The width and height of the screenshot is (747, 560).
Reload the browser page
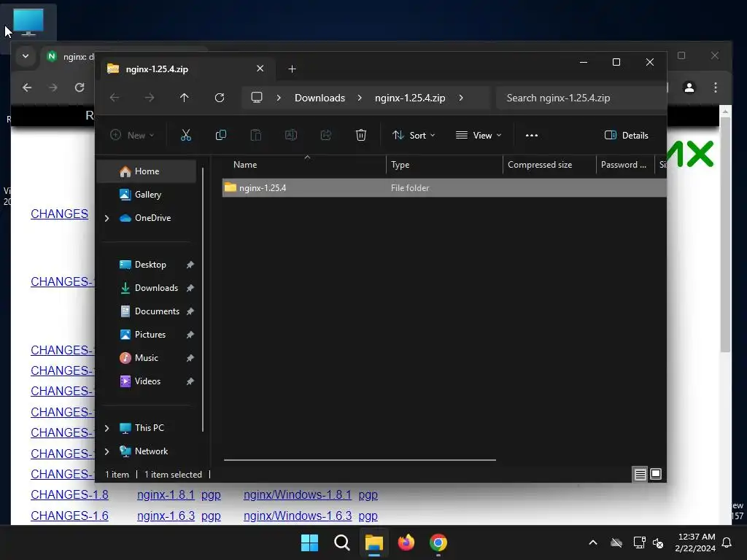pyautogui.click(x=80, y=87)
